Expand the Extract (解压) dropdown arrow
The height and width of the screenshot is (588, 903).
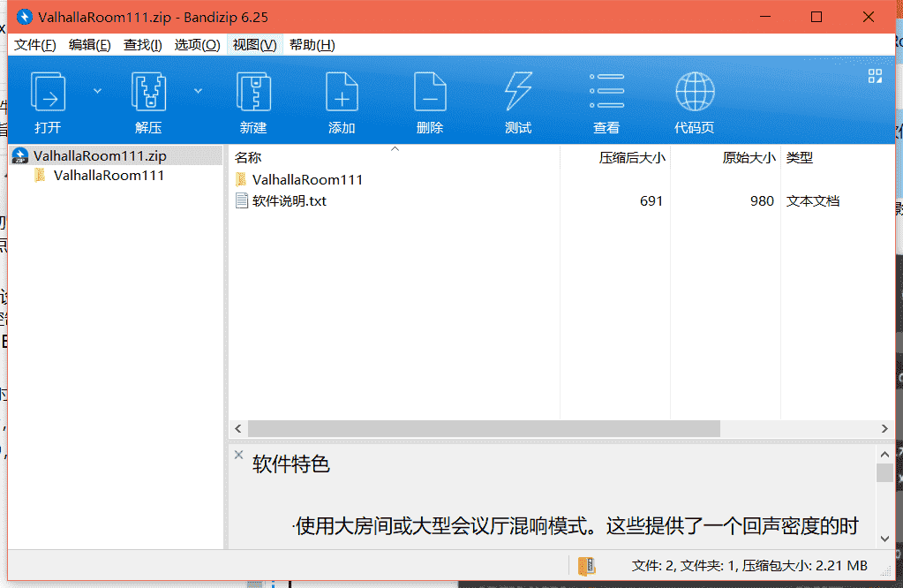click(x=198, y=91)
